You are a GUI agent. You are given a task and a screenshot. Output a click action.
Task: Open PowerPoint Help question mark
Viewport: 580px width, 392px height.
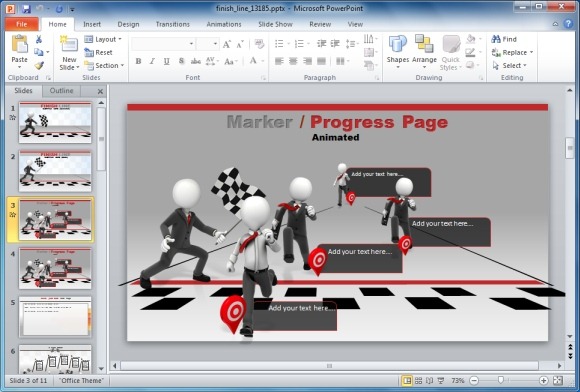coord(569,24)
